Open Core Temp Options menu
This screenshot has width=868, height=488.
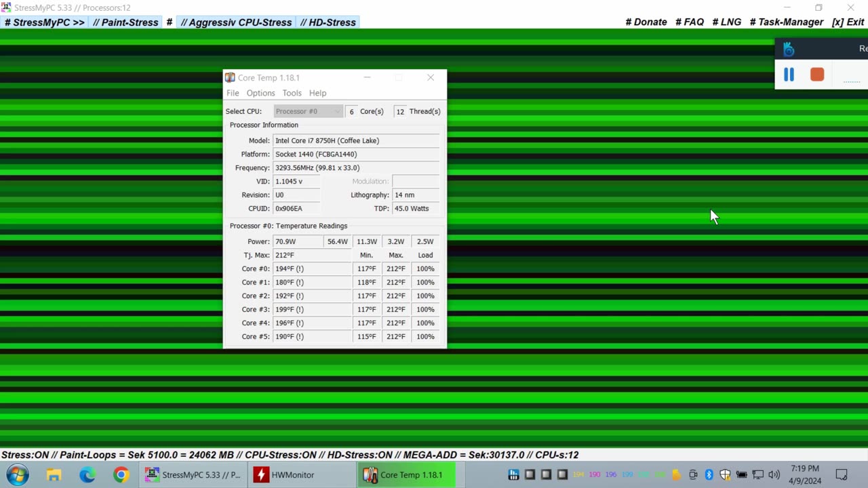tap(260, 93)
